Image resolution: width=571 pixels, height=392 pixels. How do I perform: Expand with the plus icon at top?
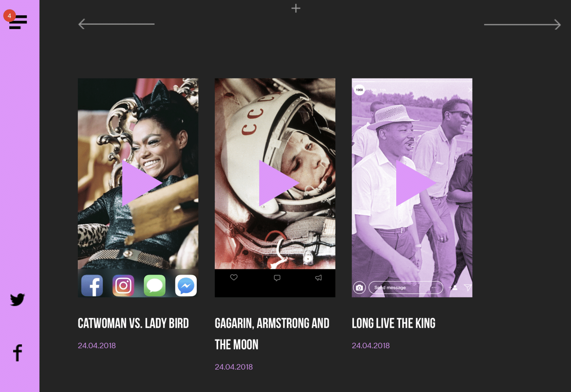pyautogui.click(x=296, y=8)
